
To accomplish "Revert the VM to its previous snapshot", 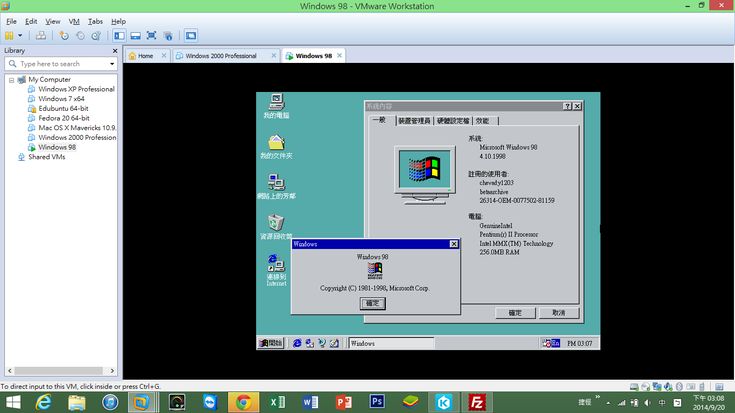I will pyautogui.click(x=80, y=36).
